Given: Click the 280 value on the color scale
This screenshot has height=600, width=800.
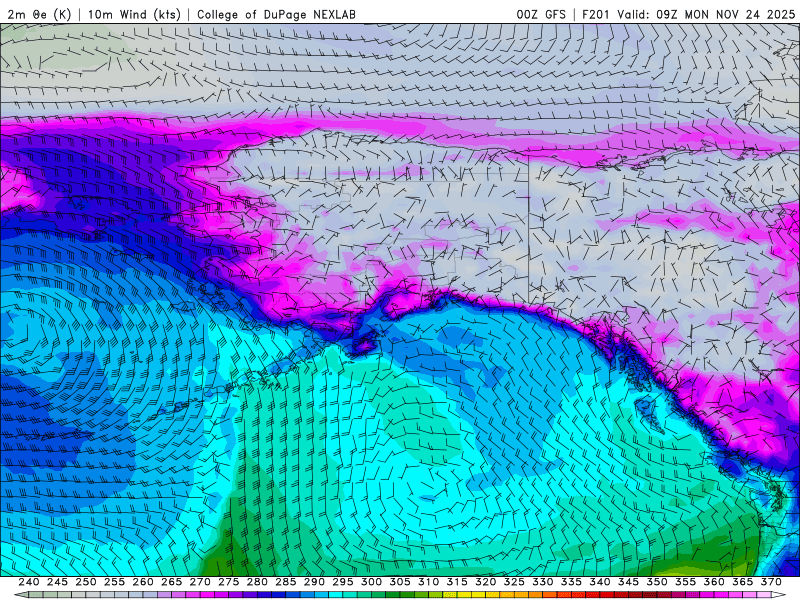Looking at the screenshot, I should point(257,582).
